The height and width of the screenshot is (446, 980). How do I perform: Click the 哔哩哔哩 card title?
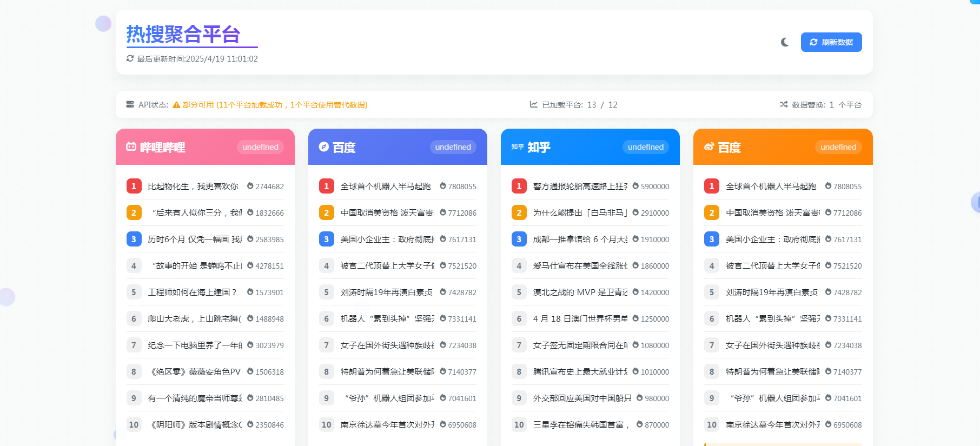coord(162,147)
